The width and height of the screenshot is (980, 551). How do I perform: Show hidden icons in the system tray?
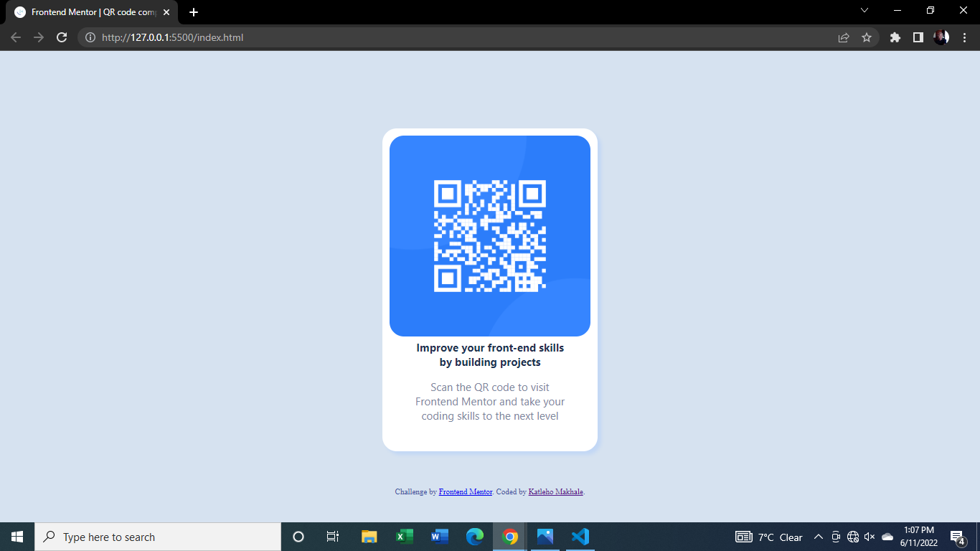(818, 537)
